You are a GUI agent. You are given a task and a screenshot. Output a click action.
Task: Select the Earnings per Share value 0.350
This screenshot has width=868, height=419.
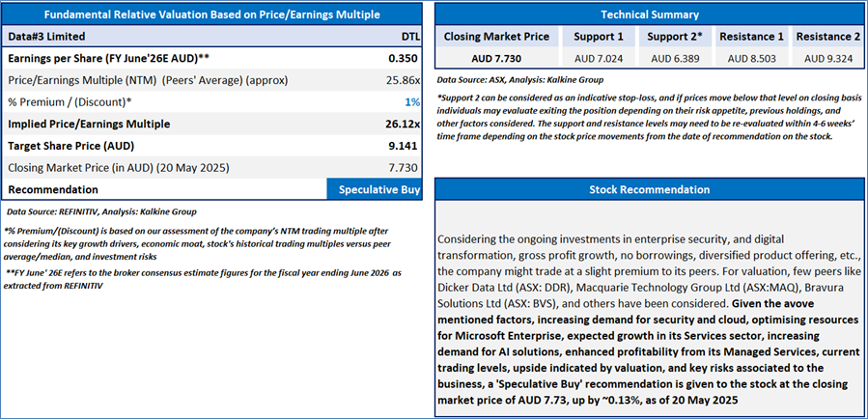pyautogui.click(x=405, y=58)
